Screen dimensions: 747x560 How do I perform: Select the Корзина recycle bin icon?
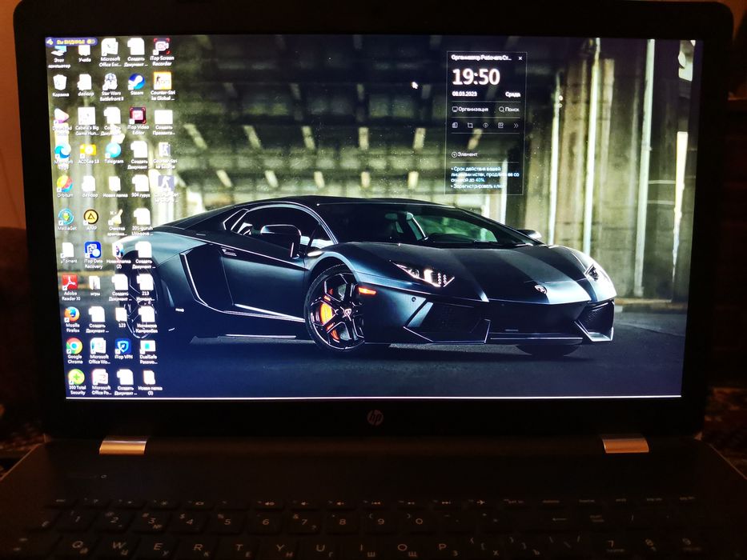click(60, 86)
